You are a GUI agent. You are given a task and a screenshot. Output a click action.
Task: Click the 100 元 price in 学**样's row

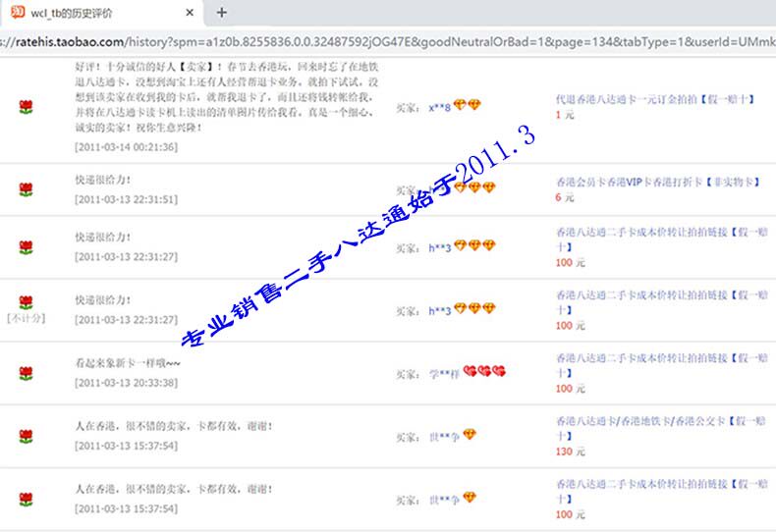click(x=570, y=389)
